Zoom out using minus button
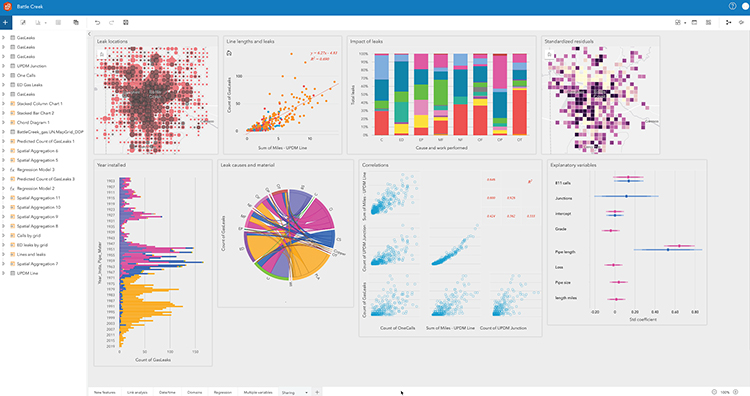This screenshot has height=396, width=750. click(714, 392)
